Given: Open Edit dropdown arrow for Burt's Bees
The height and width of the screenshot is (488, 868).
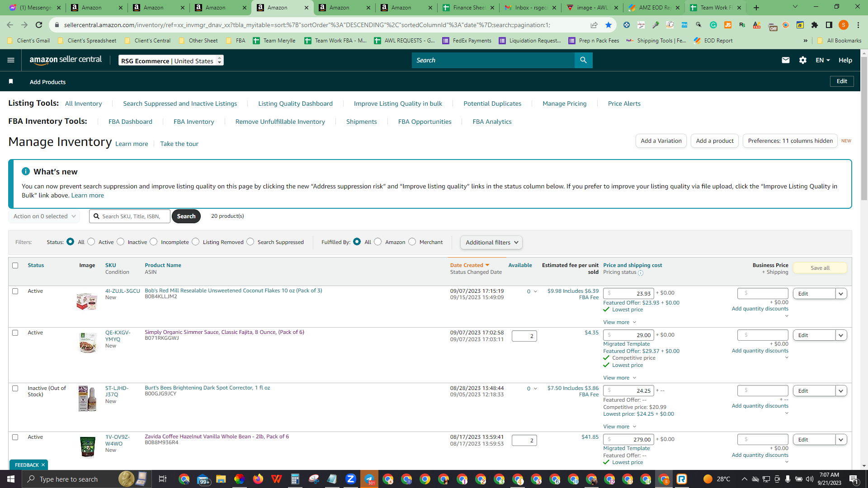Looking at the screenshot, I should click(x=841, y=391).
